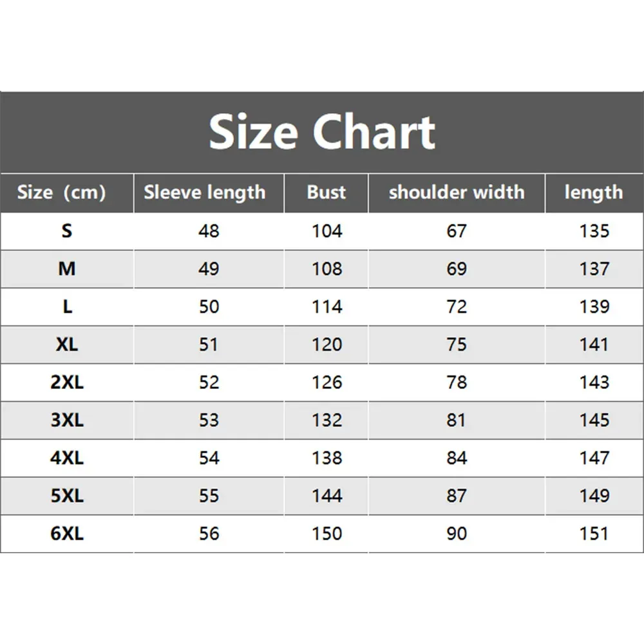The height and width of the screenshot is (644, 644).
Task: Click the Size (cm) header cell
Action: tap(61, 193)
